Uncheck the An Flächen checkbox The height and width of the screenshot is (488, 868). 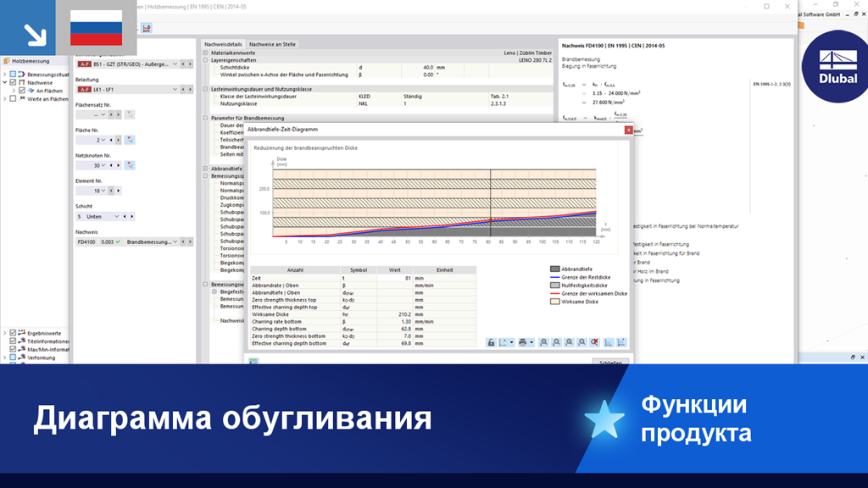click(x=21, y=91)
